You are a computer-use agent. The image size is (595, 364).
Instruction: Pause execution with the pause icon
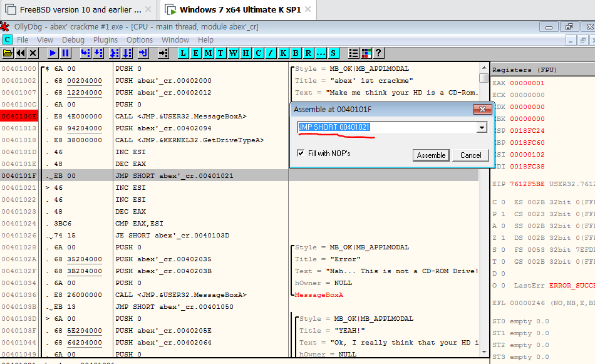click(66, 53)
